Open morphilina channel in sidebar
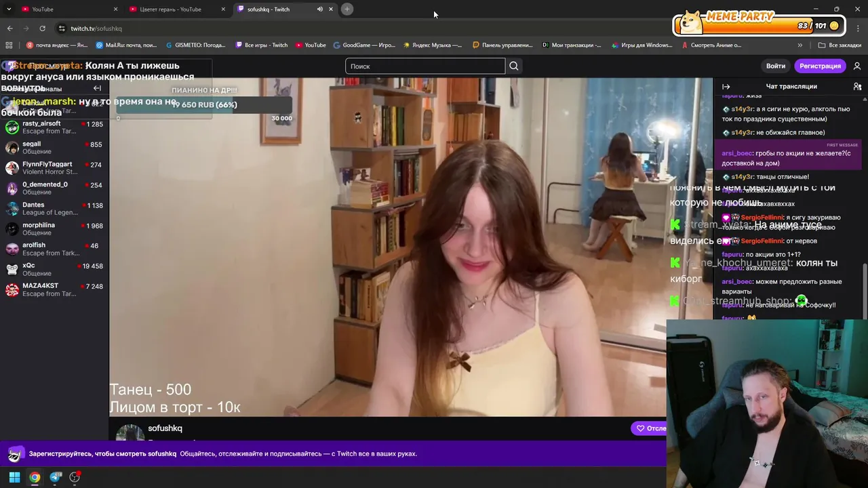The image size is (868, 488). [54, 229]
